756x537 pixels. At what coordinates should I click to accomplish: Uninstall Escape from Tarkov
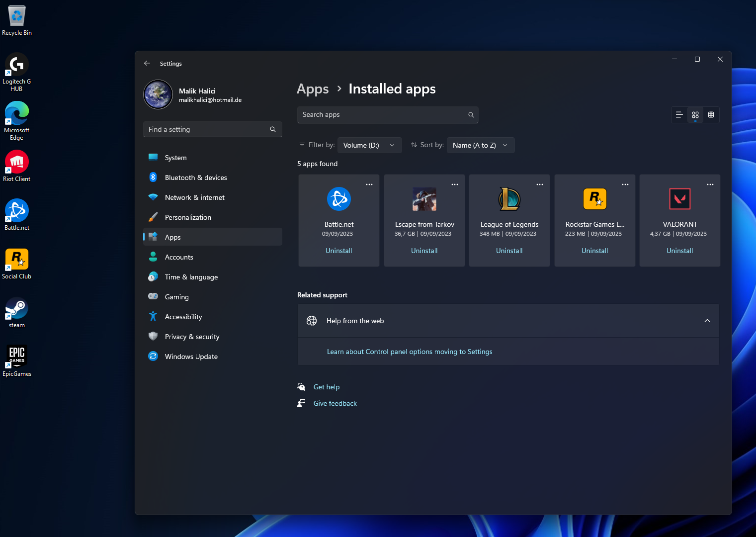pos(424,251)
